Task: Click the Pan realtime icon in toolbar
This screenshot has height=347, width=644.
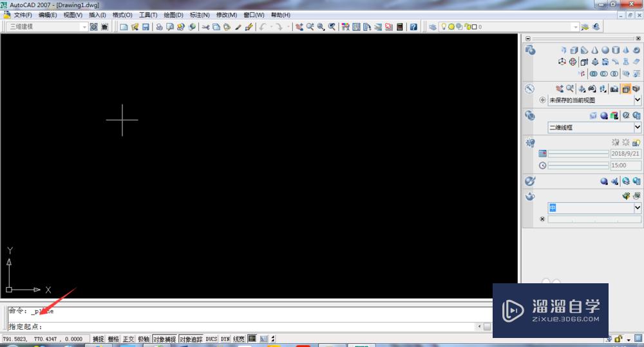Action: pos(299,26)
